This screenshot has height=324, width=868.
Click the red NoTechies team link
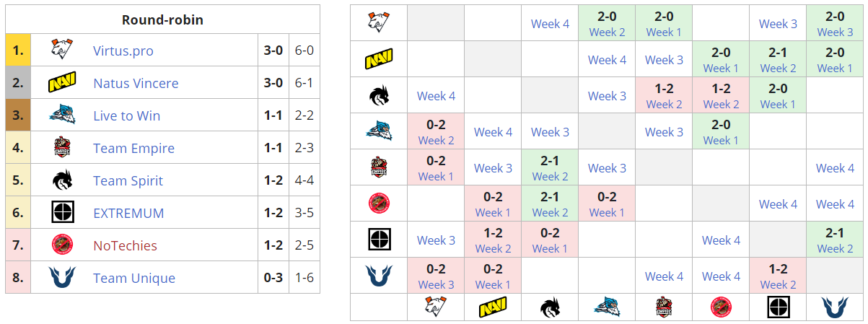click(x=125, y=245)
